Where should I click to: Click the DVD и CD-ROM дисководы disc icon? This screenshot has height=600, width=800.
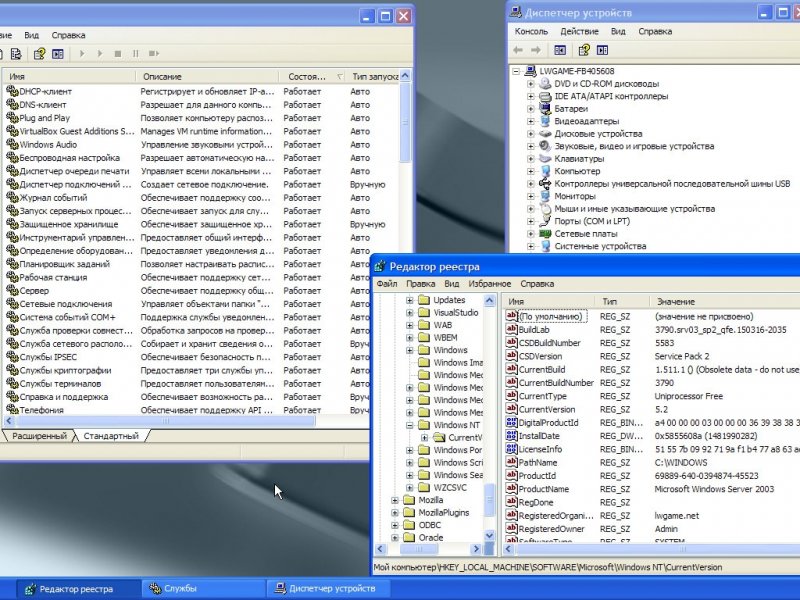545,84
